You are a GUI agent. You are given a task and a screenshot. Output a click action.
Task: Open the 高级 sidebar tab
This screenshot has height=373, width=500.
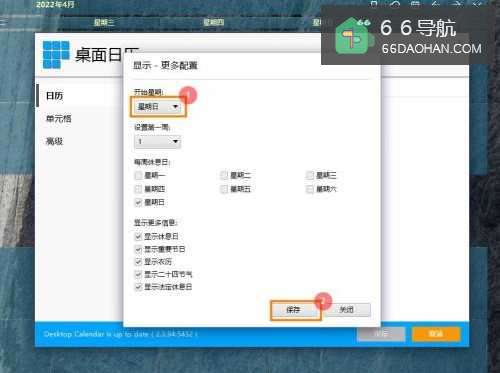point(54,141)
